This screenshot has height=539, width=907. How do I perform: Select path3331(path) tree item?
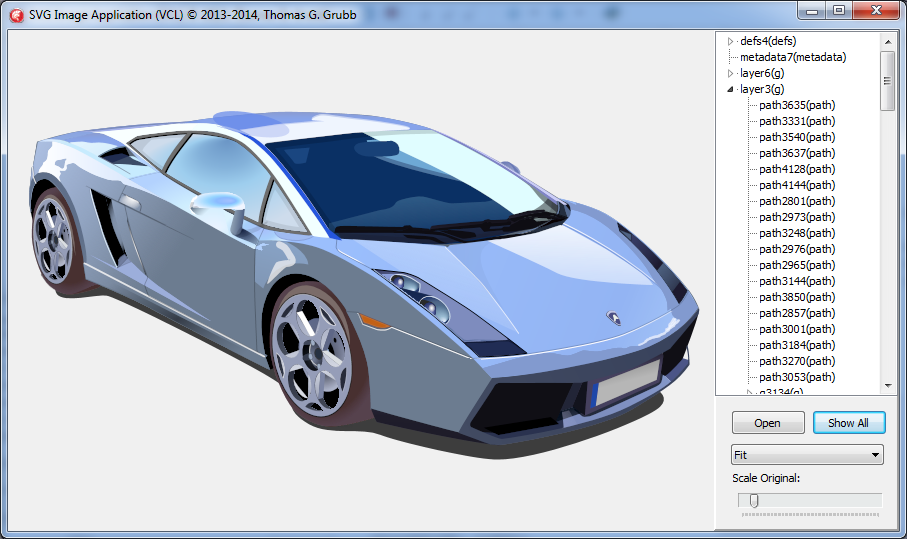pyautogui.click(x=797, y=121)
